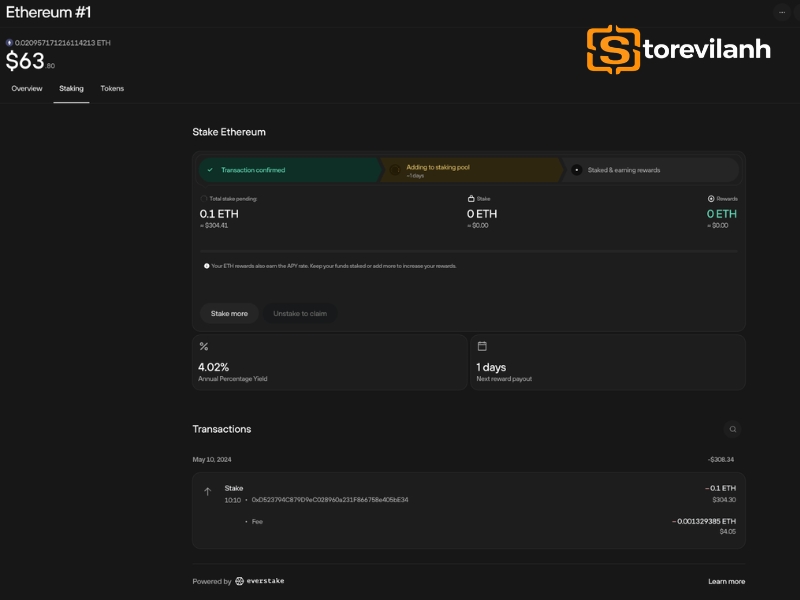Click the 1 days next reward payout value
800x600 pixels.
[x=491, y=367]
